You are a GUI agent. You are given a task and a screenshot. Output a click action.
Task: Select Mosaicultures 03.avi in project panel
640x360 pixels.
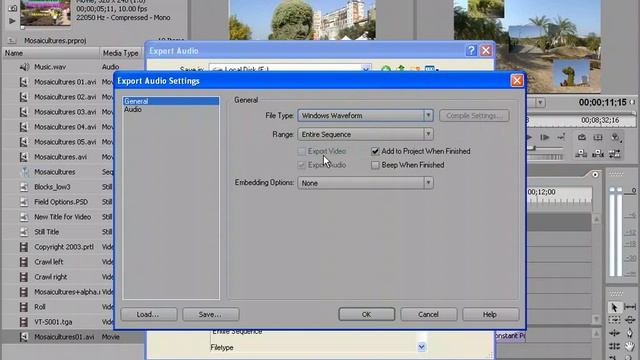coord(65,112)
